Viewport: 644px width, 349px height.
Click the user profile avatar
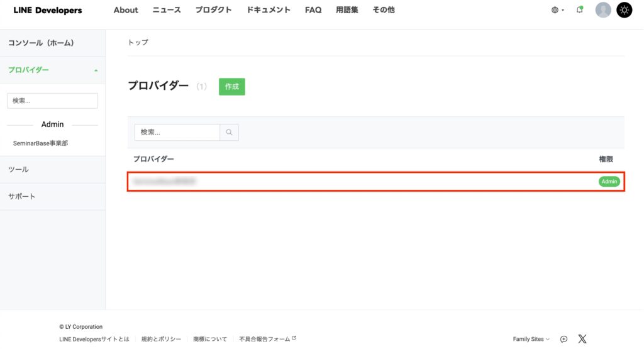tap(603, 10)
